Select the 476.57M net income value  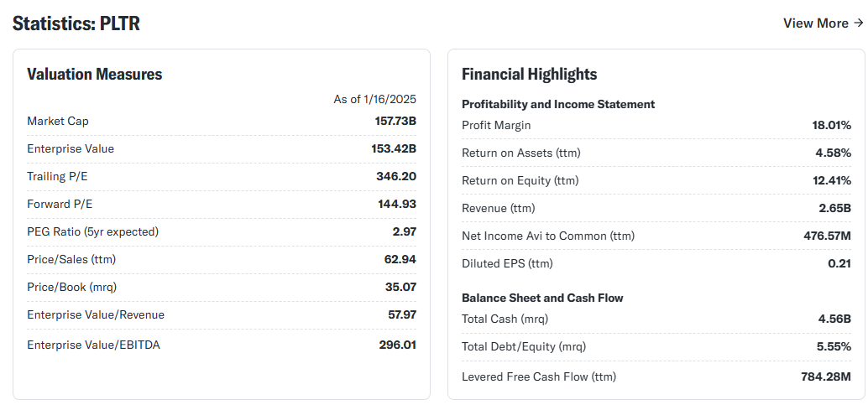pyautogui.click(x=828, y=236)
